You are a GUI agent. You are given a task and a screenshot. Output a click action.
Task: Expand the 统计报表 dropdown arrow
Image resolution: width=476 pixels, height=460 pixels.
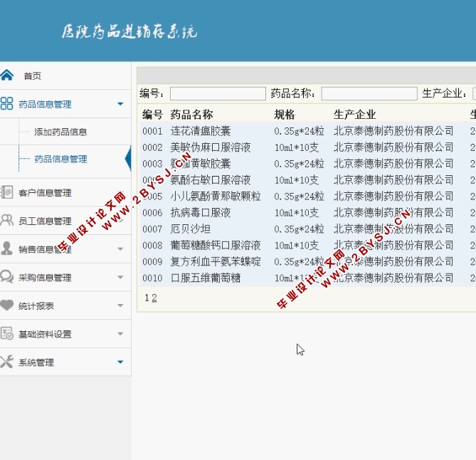coord(120,305)
